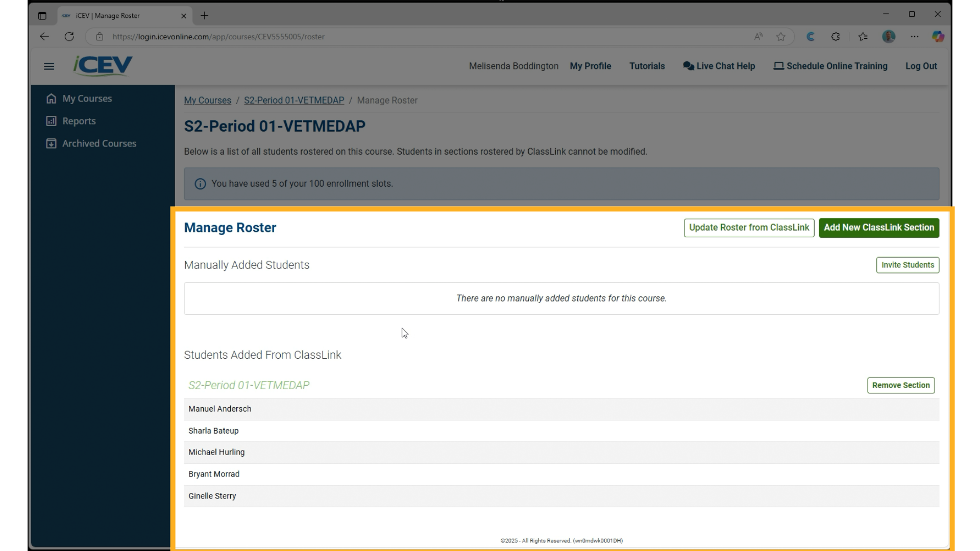Refresh the current page
Screen dimensions: 980x551
coord(69,36)
